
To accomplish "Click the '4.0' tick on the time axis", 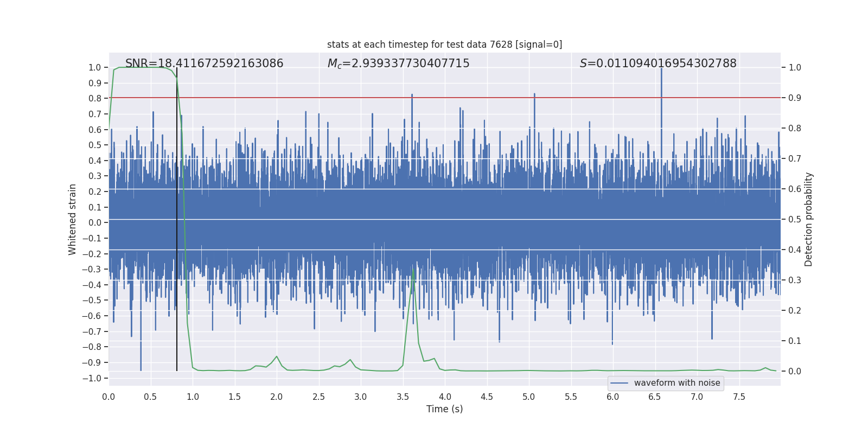I will (445, 397).
